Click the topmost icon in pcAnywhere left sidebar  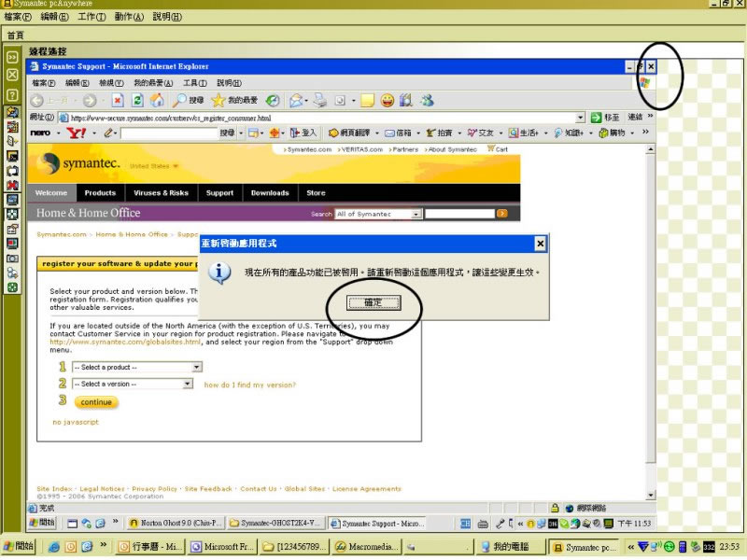12,57
